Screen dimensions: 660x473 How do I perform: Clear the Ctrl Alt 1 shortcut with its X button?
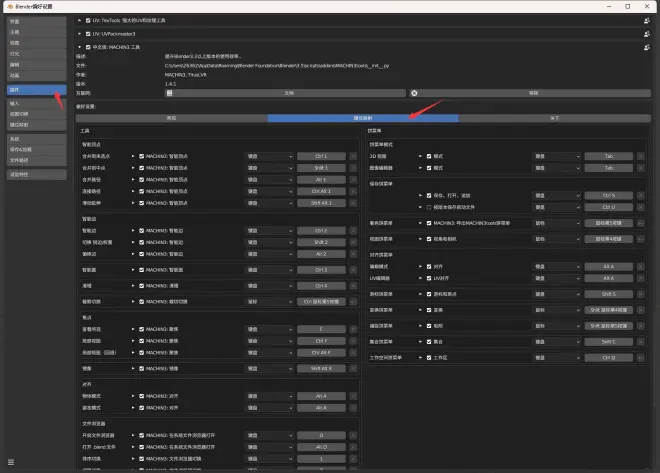[353, 191]
